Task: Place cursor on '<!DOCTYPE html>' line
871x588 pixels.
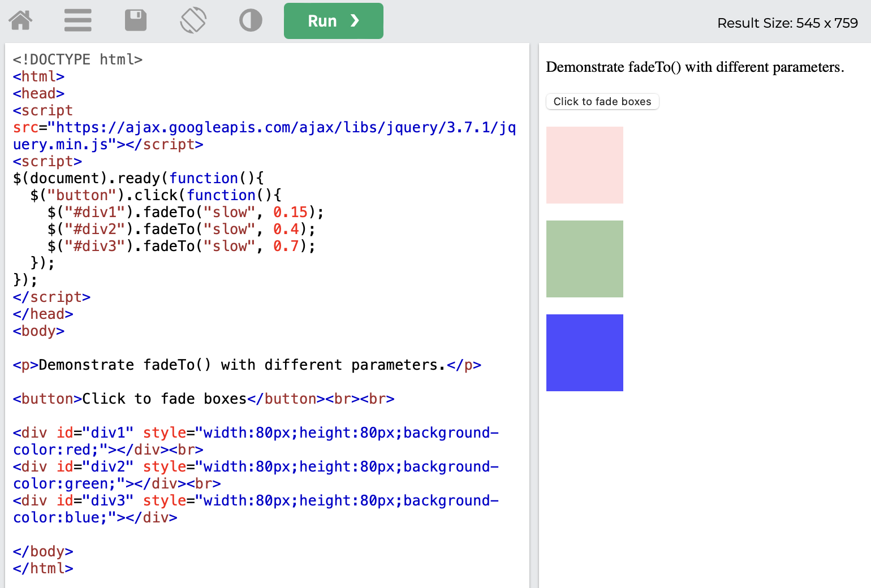Action: tap(77, 59)
